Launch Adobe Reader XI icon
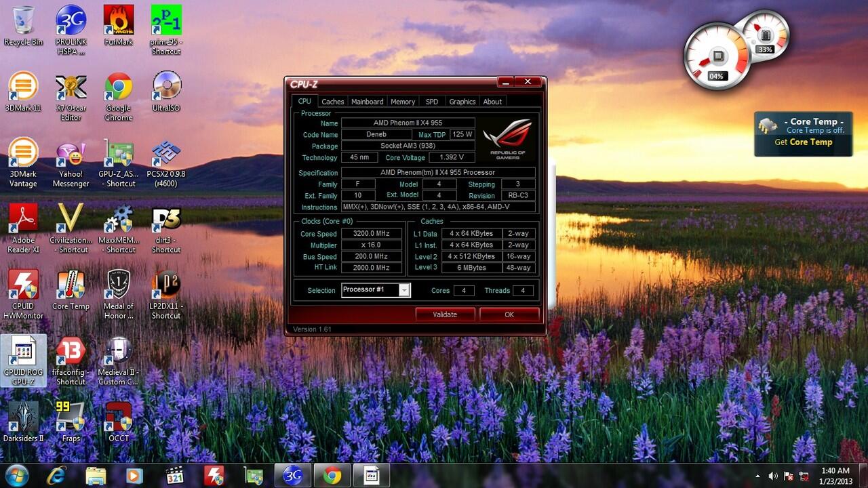Screen dimensions: 868x488 [x=23, y=228]
